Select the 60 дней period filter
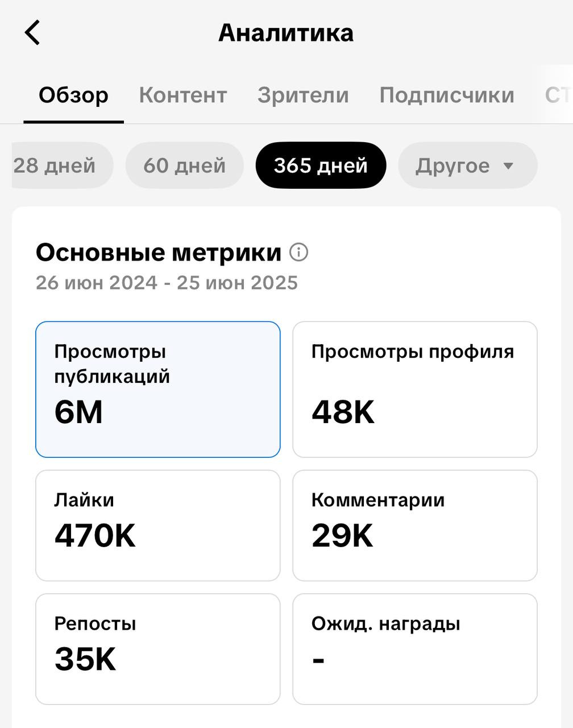Screen dimensions: 573x728 pyautogui.click(x=185, y=166)
